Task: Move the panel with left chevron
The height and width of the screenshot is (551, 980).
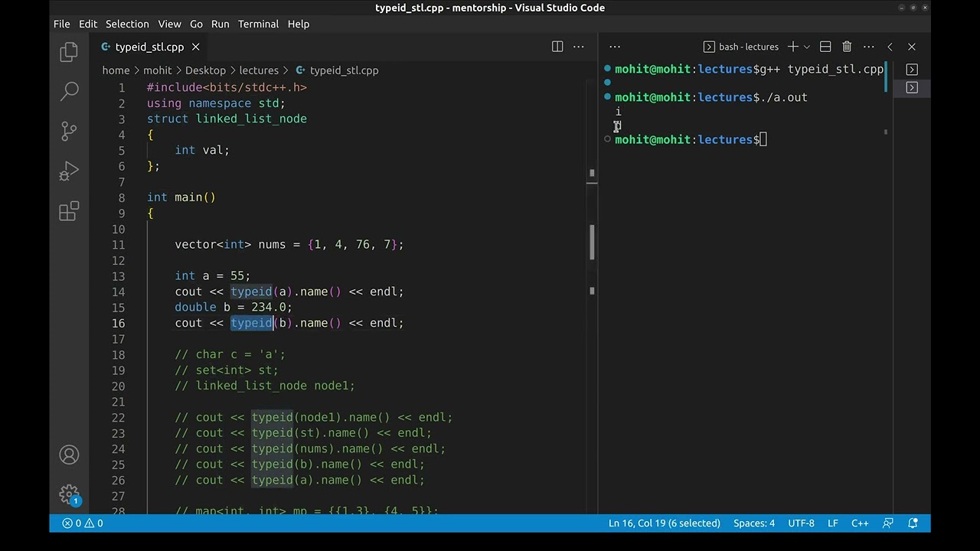Action: coord(890,47)
